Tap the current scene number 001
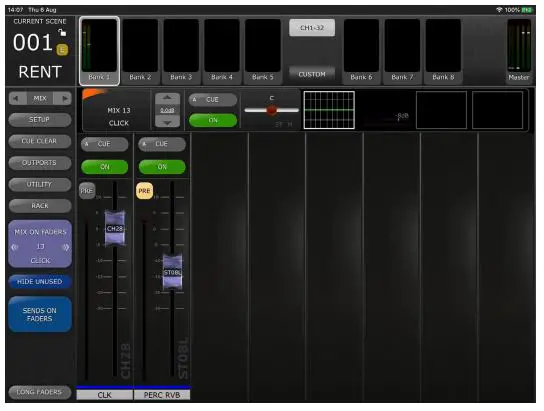The image size is (544, 411). pyautogui.click(x=33, y=43)
